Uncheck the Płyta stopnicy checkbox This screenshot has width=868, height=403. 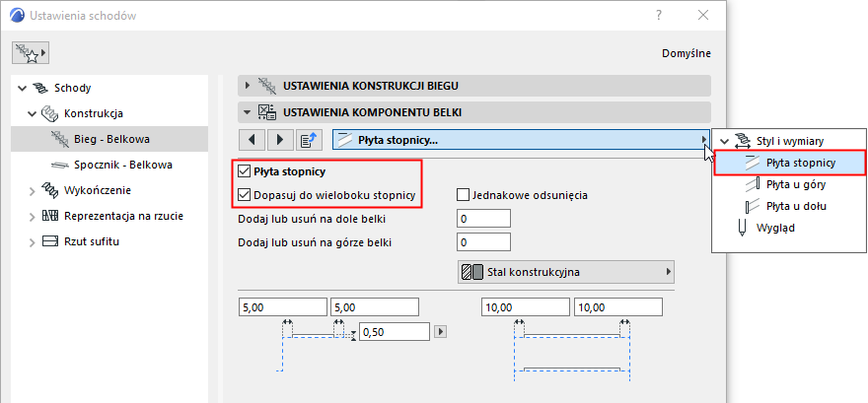pyautogui.click(x=244, y=171)
